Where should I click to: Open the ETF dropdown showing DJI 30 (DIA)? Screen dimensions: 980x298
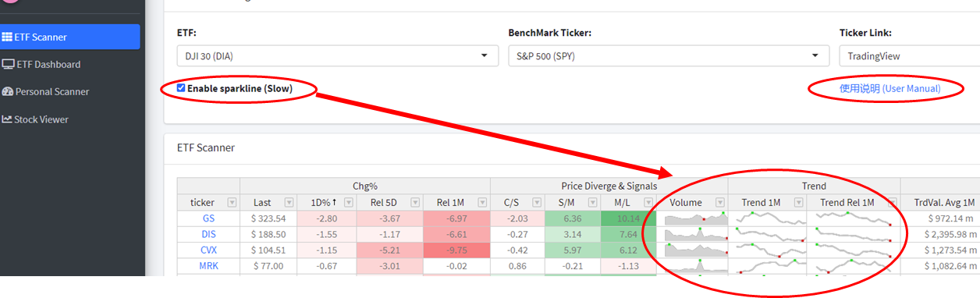[x=337, y=56]
